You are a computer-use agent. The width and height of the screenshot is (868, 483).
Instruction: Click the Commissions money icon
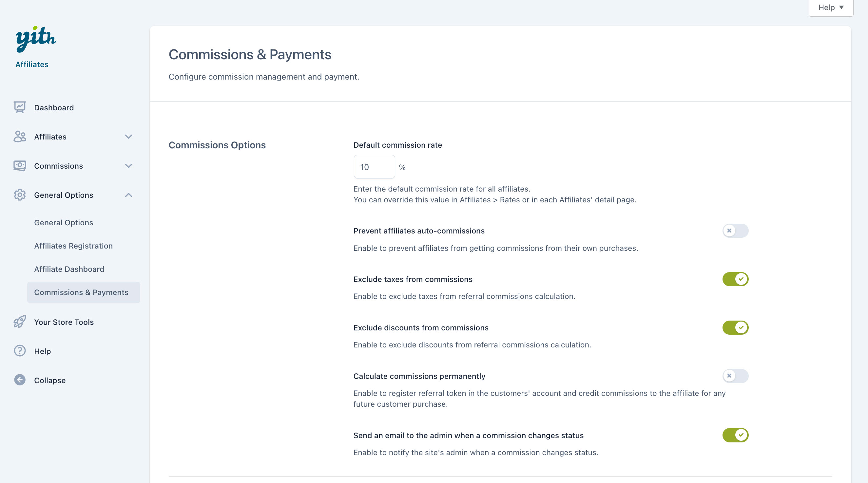point(20,166)
